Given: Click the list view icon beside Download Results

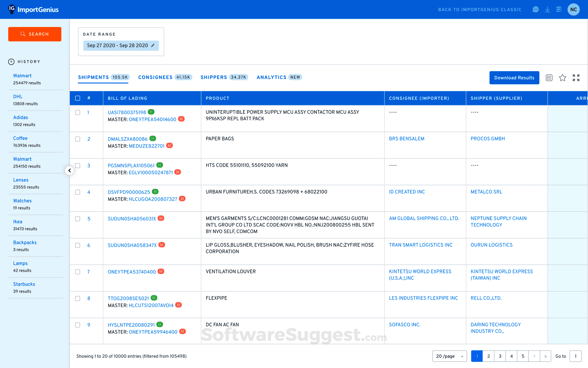Looking at the screenshot, I should point(549,78).
